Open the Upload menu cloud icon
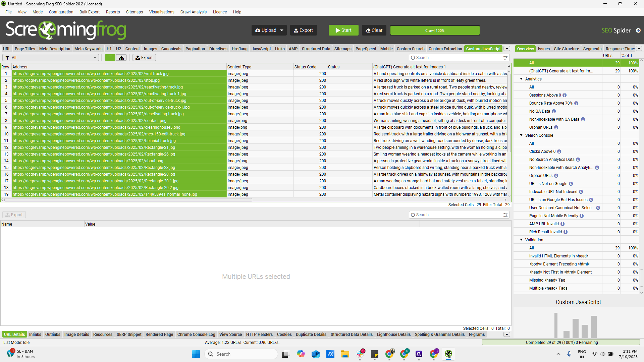 click(x=257, y=30)
